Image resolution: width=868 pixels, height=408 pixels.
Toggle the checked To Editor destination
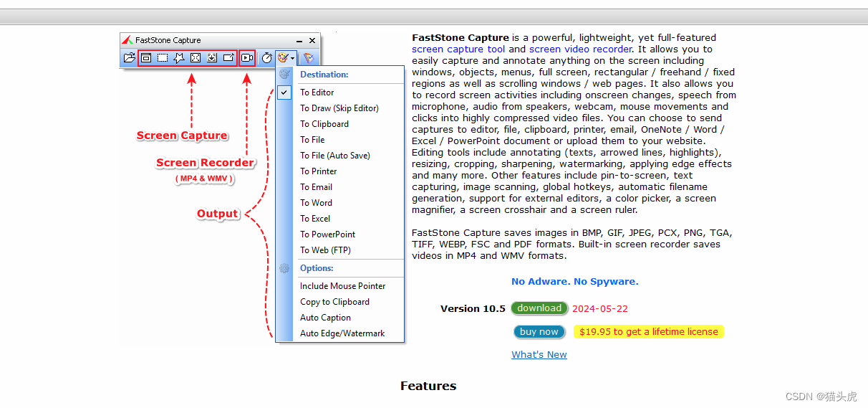coord(340,92)
